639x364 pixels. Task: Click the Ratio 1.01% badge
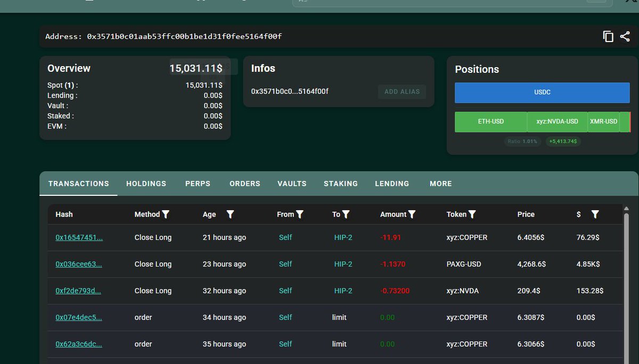pos(523,142)
